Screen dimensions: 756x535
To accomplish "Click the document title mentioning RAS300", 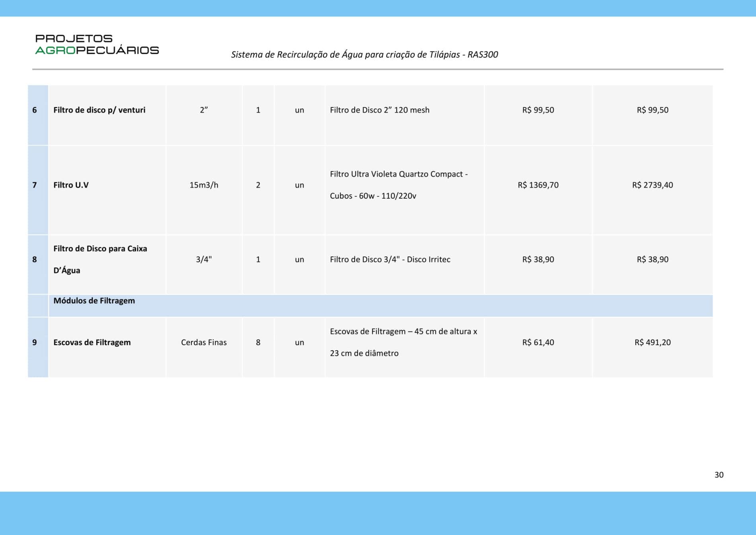I will tap(364, 55).
